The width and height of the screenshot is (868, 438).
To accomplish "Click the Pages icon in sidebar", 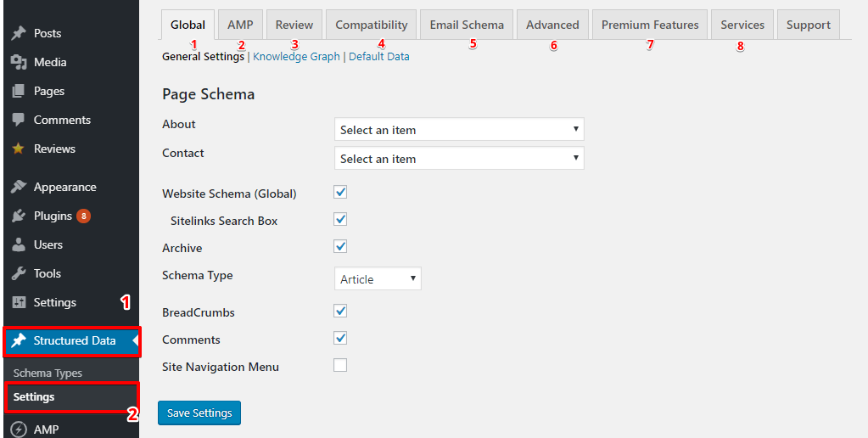I will click(x=19, y=91).
